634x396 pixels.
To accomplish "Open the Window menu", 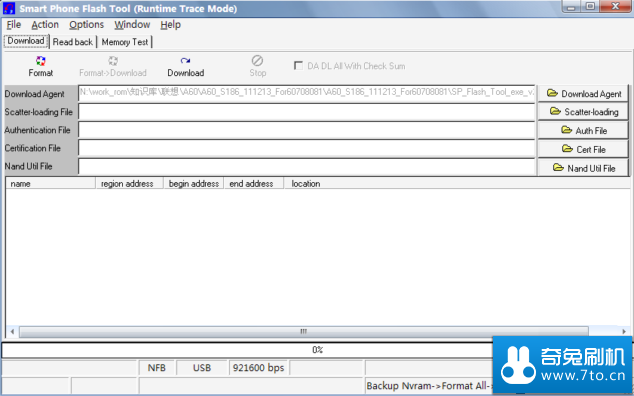I will pyautogui.click(x=132, y=25).
